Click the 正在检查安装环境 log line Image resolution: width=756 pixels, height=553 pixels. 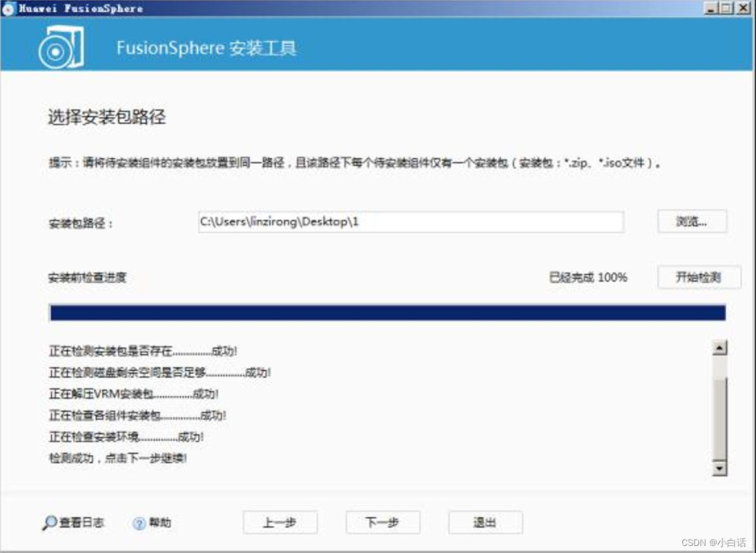point(126,437)
